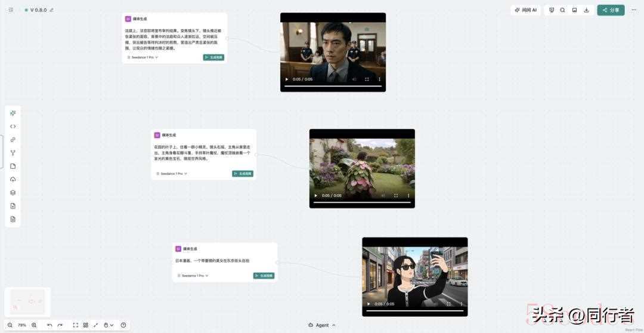
Task: Click the AI sparkle tool in left sidebar
Action: [x=13, y=113]
